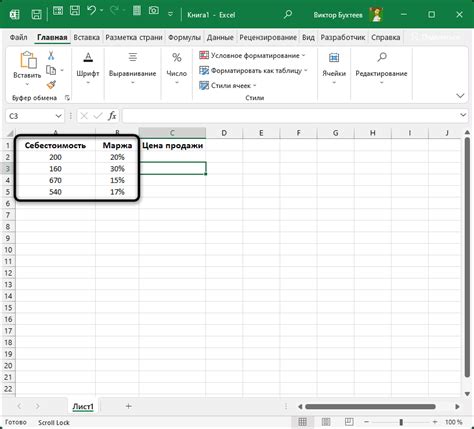Expand the Вставить paste options arrow
Image resolution: width=474 pixels, height=429 pixels.
point(27,84)
